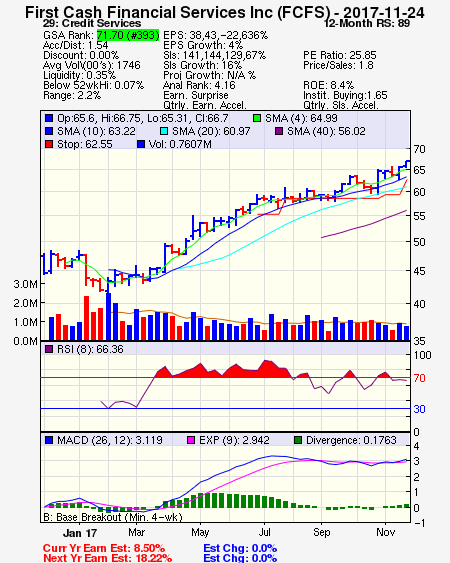Click the blue Op/Hi/Lo/Cl legend swatch
This screenshot has width=450, height=563.
pyautogui.click(x=49, y=118)
